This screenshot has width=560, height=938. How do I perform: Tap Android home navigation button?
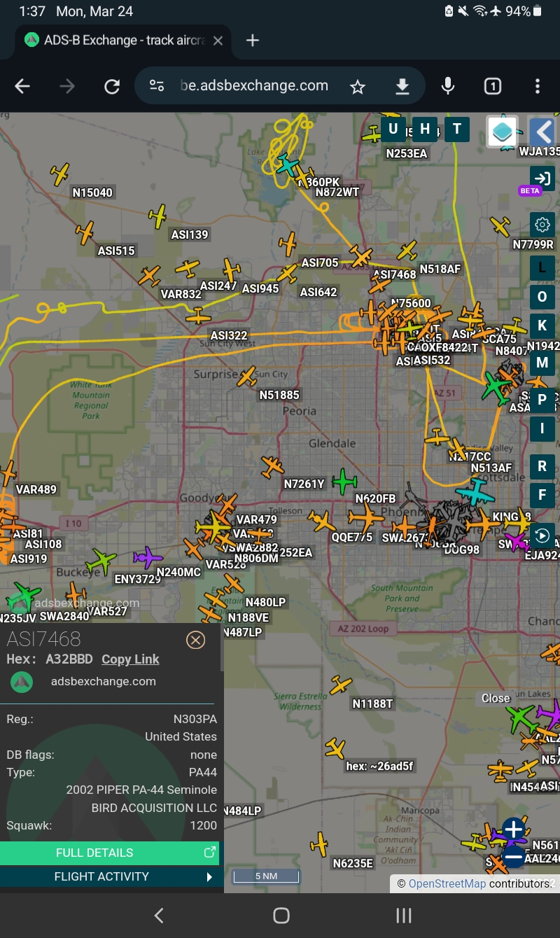(281, 915)
